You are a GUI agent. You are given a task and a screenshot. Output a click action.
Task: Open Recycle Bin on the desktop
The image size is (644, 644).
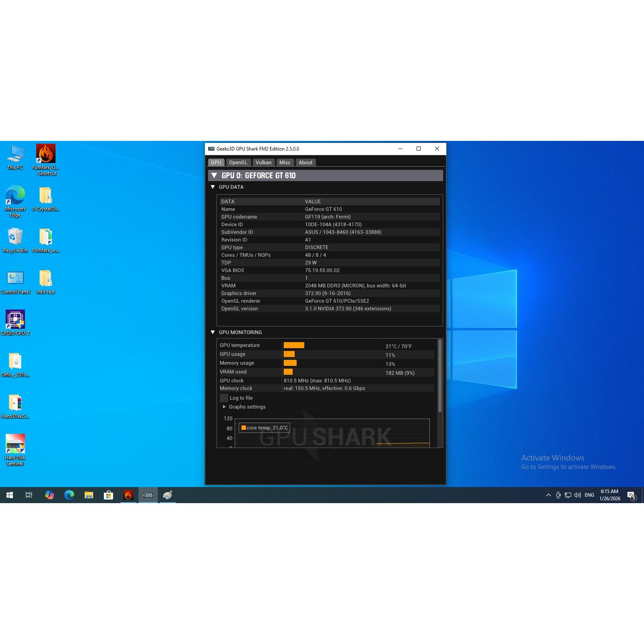click(x=15, y=237)
